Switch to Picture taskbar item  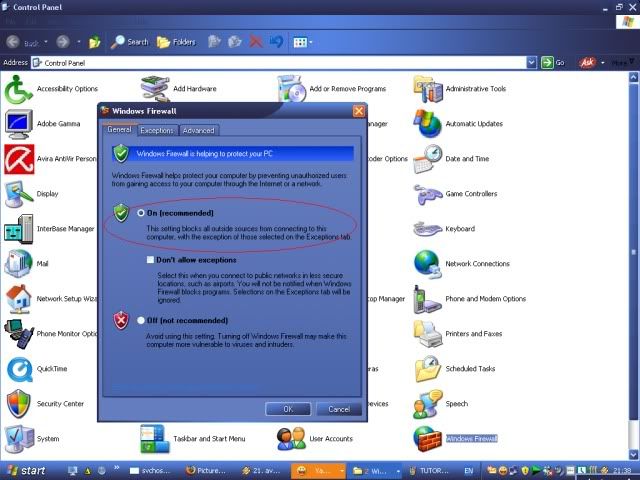click(x=207, y=471)
